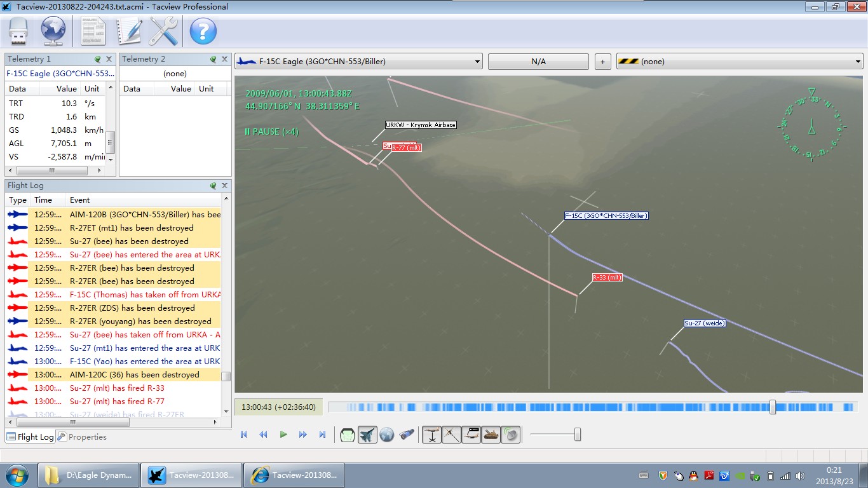Viewport: 868px width, 488px height.
Task: Click the blue timeline activity bar
Action: (x=593, y=407)
